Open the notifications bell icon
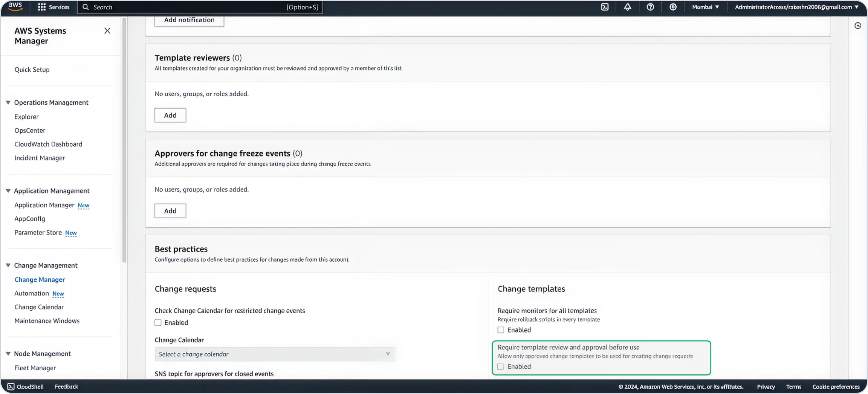 click(627, 7)
